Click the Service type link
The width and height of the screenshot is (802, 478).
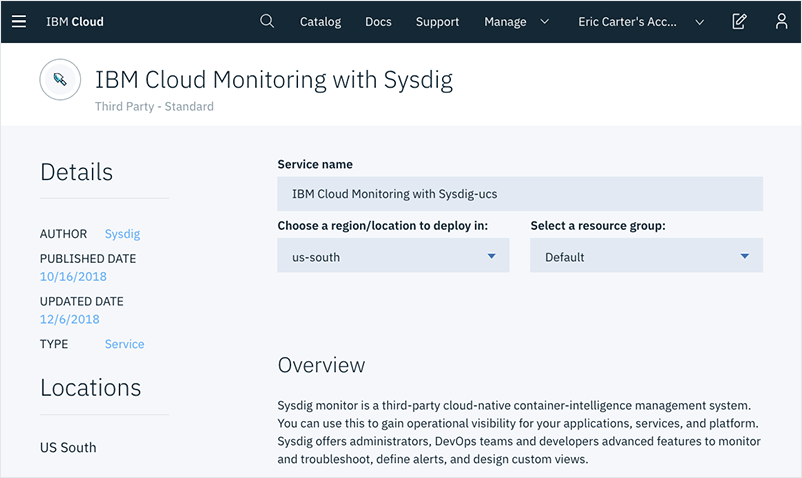pos(124,344)
